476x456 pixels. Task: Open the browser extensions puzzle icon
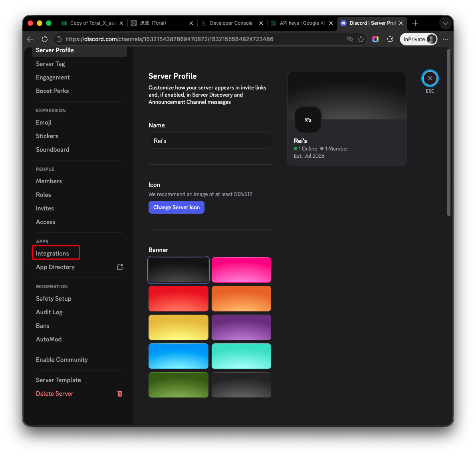coord(390,39)
